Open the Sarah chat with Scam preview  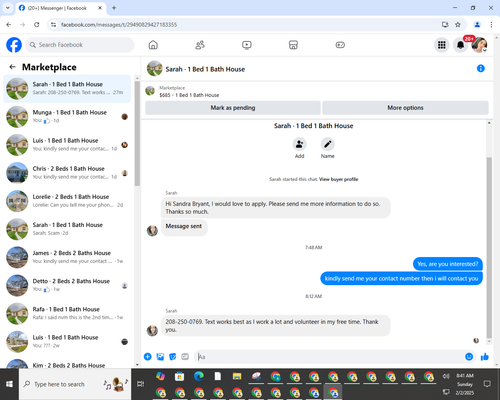coord(67,229)
